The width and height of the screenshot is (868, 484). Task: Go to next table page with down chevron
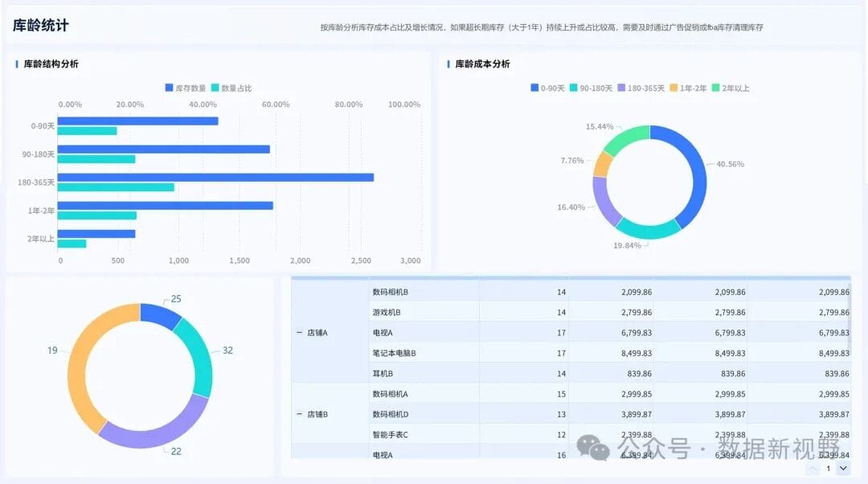pos(842,469)
